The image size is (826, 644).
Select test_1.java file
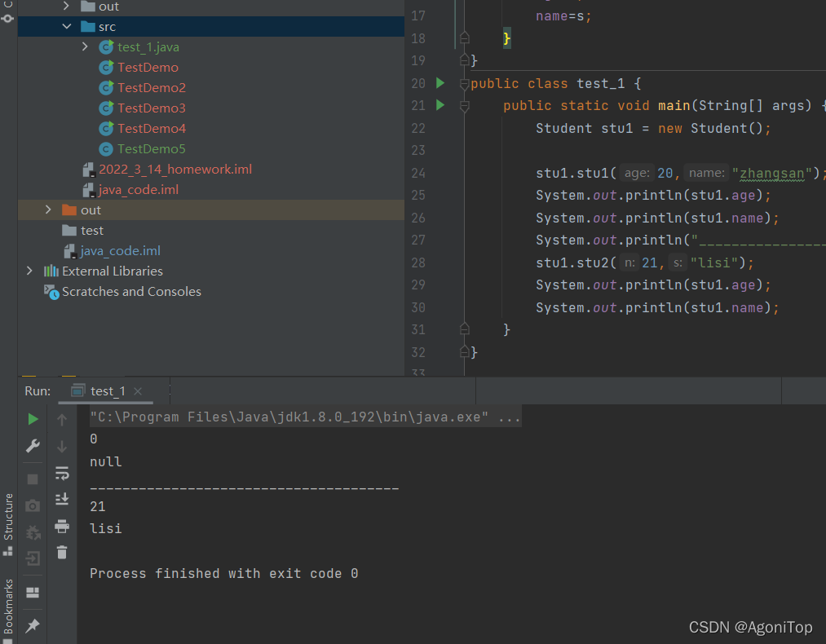click(148, 46)
